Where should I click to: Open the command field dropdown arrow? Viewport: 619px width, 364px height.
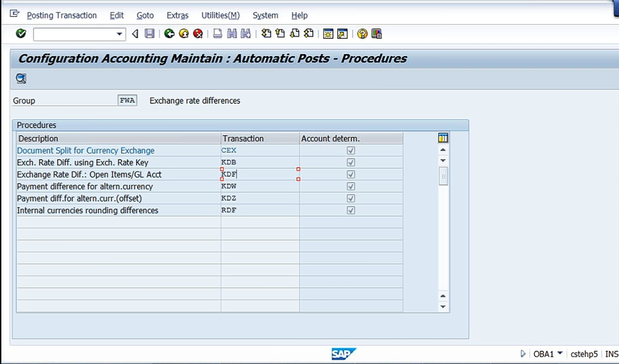(x=119, y=34)
